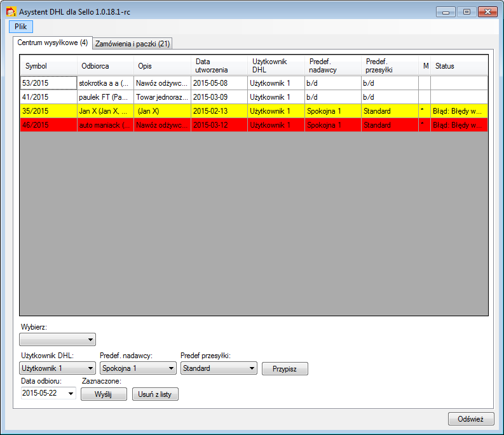This screenshot has width=504, height=435.
Task: Click the Wyślij button
Action: (x=104, y=394)
